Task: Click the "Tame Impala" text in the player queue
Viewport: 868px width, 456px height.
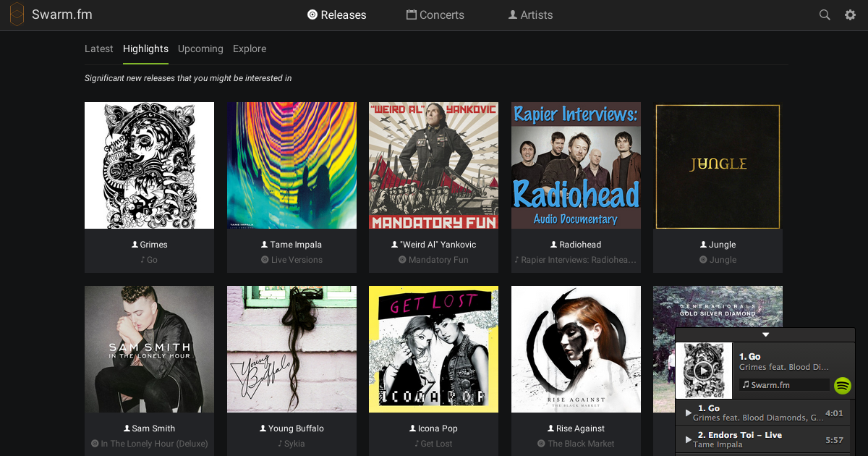Action: (718, 444)
